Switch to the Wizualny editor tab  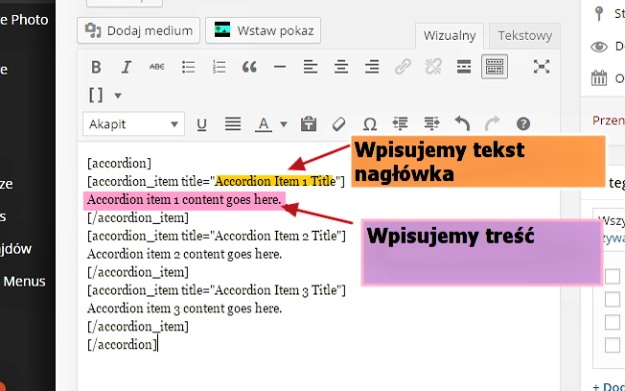449,36
